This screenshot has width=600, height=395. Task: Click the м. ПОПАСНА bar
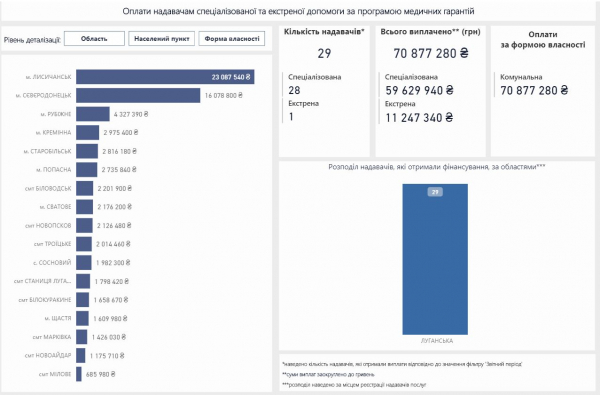[86, 170]
